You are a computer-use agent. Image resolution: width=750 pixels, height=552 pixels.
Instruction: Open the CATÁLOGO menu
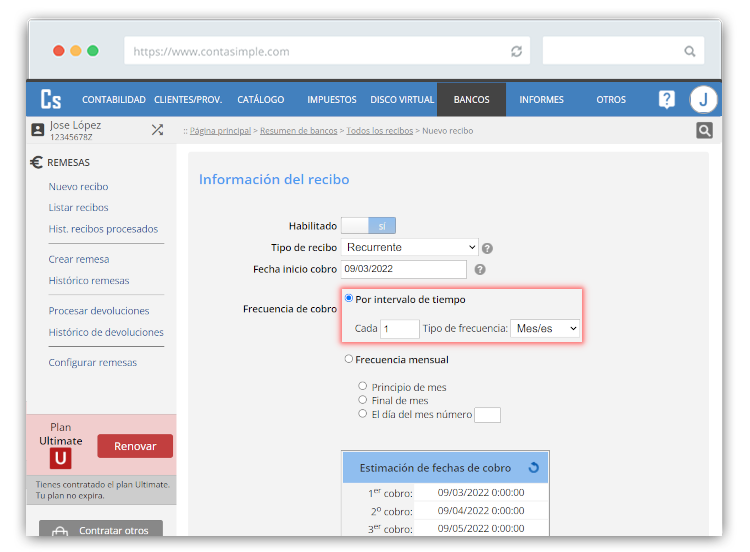tap(261, 99)
